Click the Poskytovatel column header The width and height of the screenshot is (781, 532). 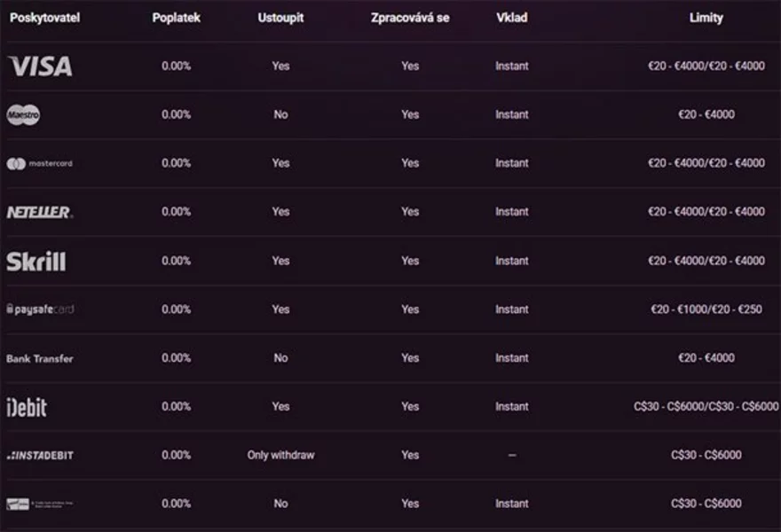[x=44, y=18]
